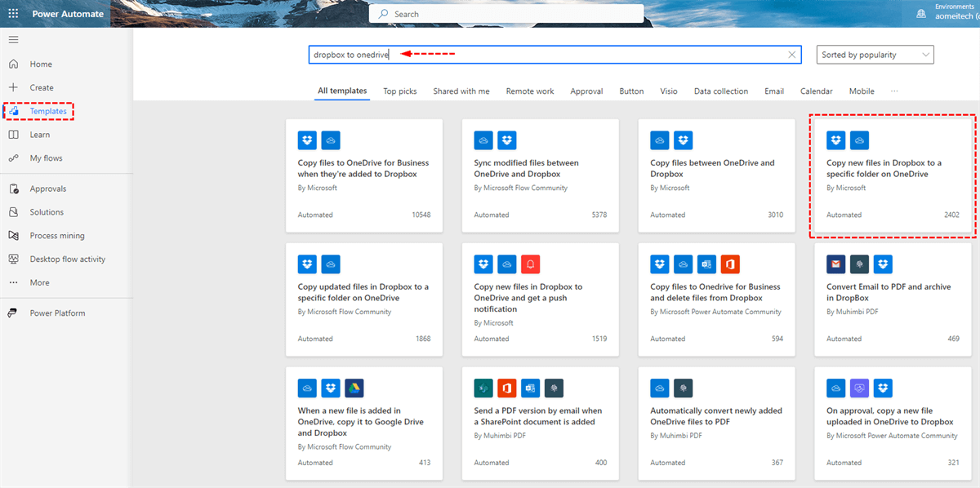Open the Data collection tab

click(x=720, y=91)
